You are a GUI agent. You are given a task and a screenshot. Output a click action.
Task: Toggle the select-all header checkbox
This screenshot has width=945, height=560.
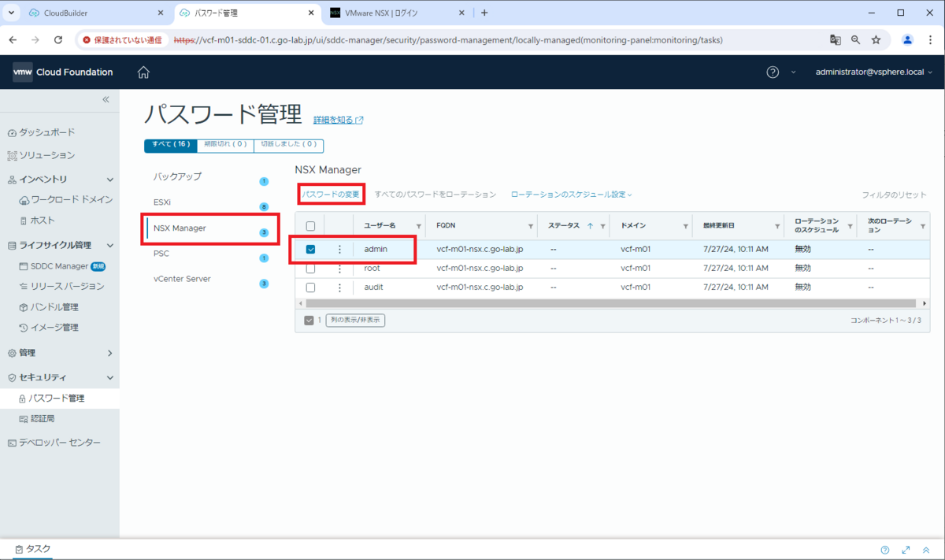click(310, 226)
